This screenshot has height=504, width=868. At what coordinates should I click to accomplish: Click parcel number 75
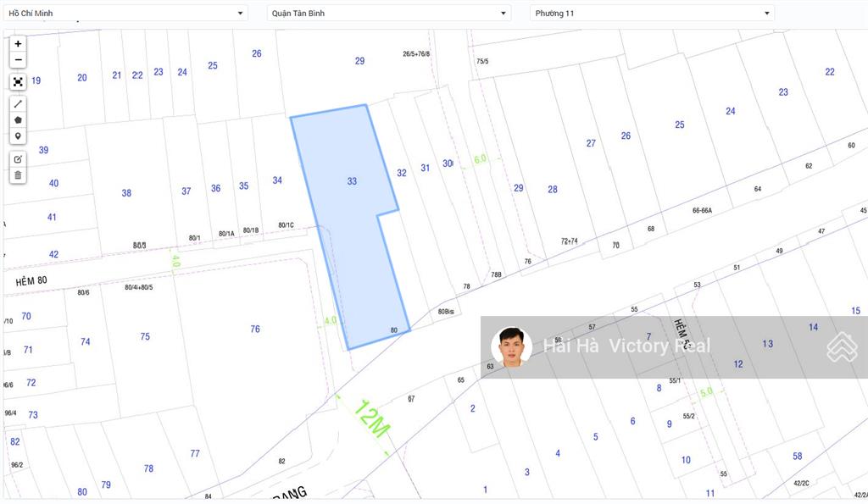(x=145, y=336)
